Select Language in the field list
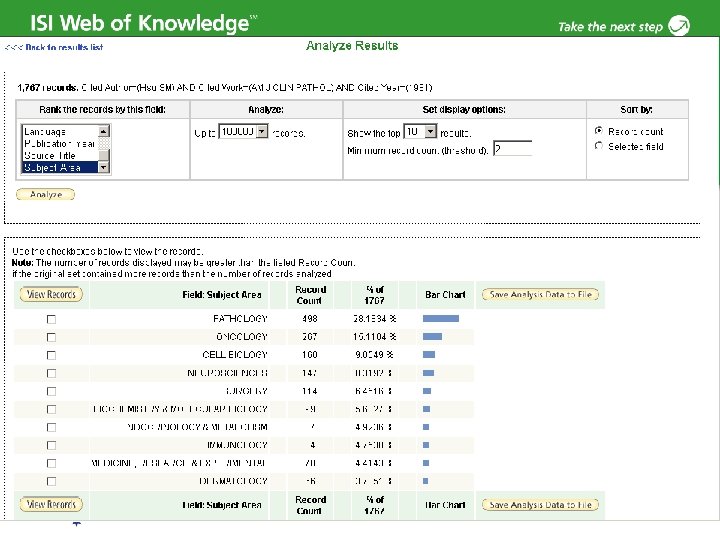This screenshot has height=540, width=720. 60,132
